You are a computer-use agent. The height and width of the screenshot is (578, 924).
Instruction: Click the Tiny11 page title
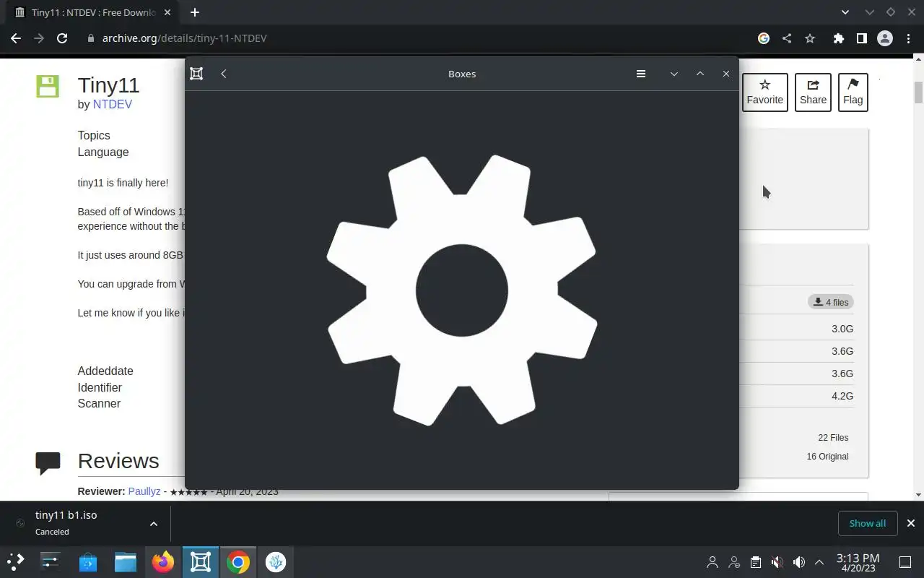108,85
